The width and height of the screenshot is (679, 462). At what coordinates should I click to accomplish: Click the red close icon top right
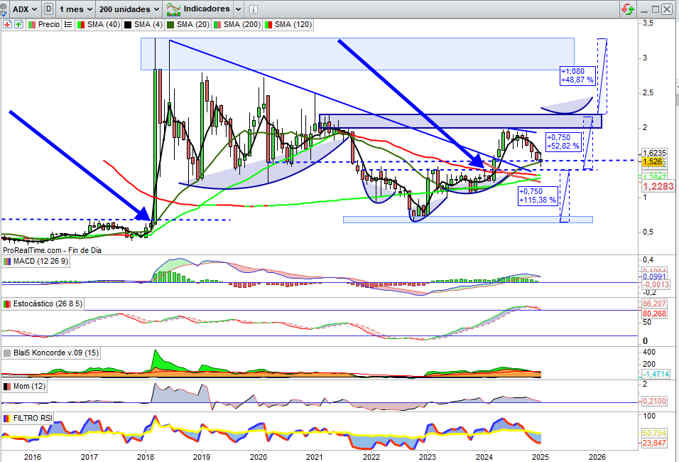pyautogui.click(x=666, y=7)
